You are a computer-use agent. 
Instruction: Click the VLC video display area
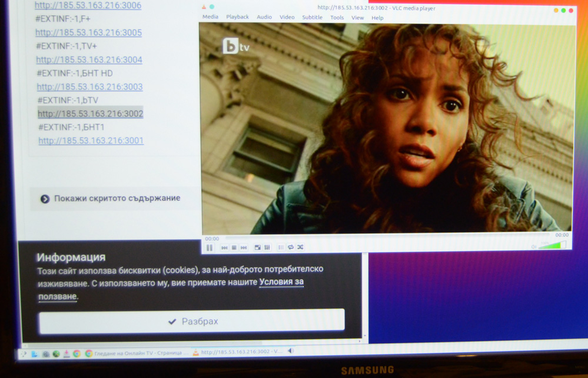click(x=387, y=128)
